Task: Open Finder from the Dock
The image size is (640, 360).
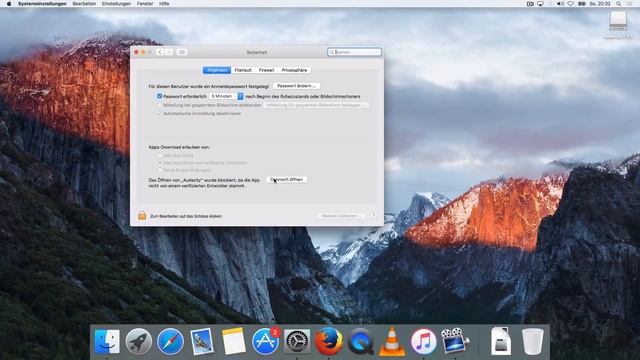Action: click(107, 341)
